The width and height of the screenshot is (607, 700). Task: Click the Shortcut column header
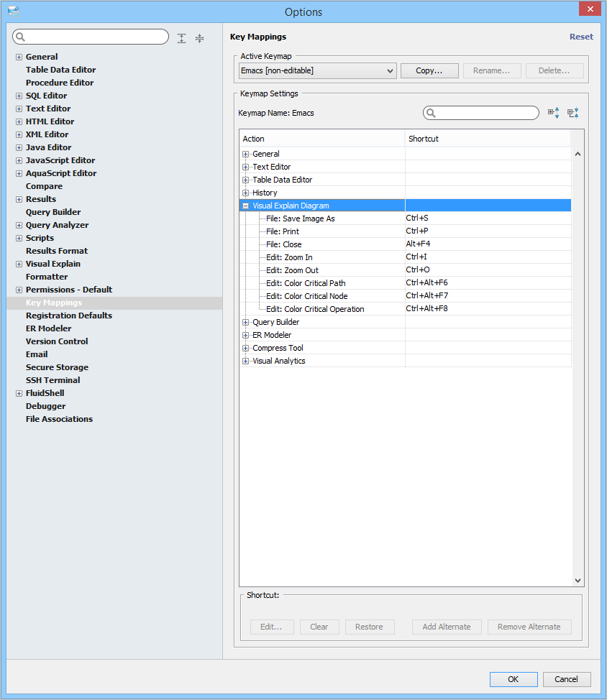coord(488,139)
